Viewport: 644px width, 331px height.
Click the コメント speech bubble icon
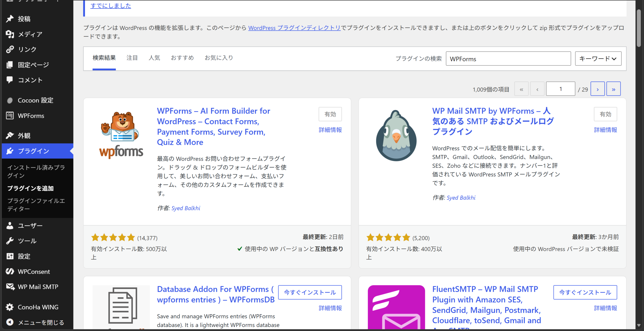click(x=10, y=80)
